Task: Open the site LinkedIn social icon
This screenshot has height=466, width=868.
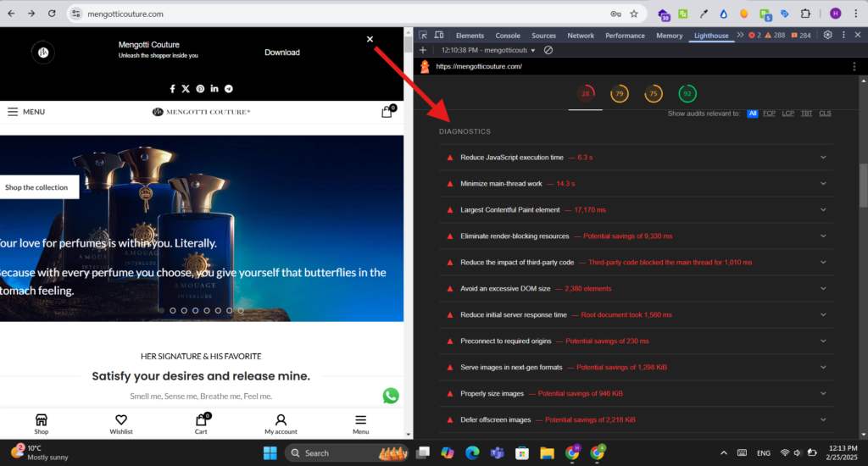Action: [x=214, y=89]
